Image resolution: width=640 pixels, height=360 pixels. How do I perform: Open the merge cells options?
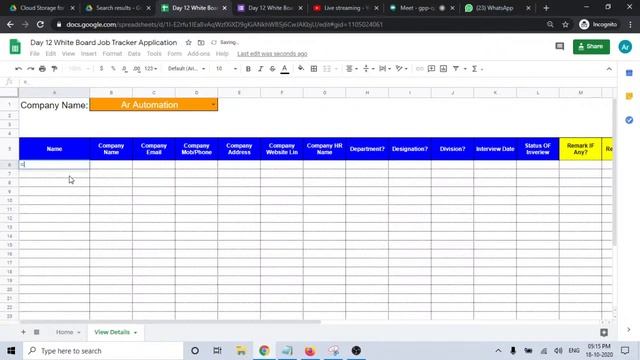click(330, 69)
